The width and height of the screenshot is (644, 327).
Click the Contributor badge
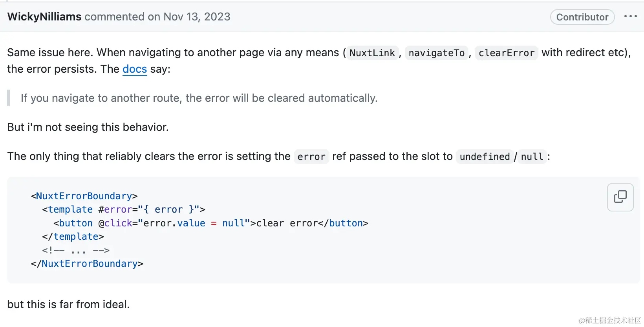582,17
